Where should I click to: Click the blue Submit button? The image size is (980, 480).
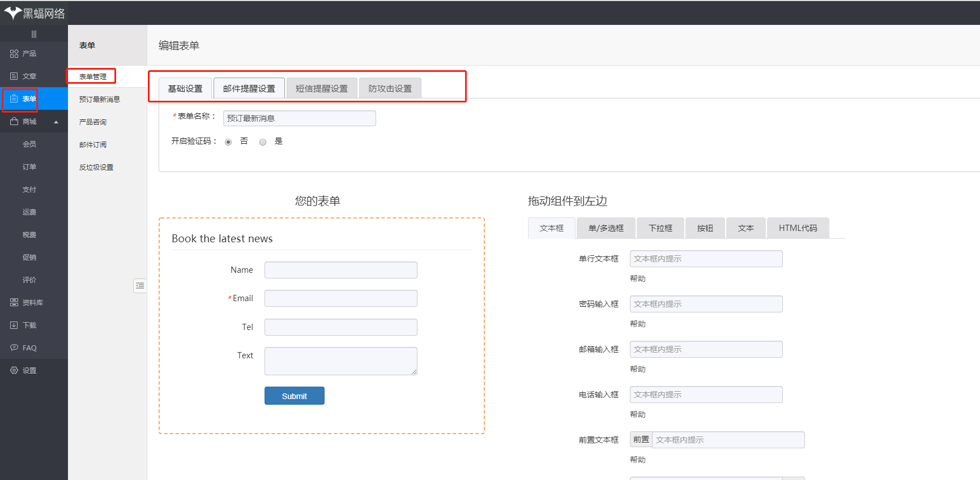point(295,396)
